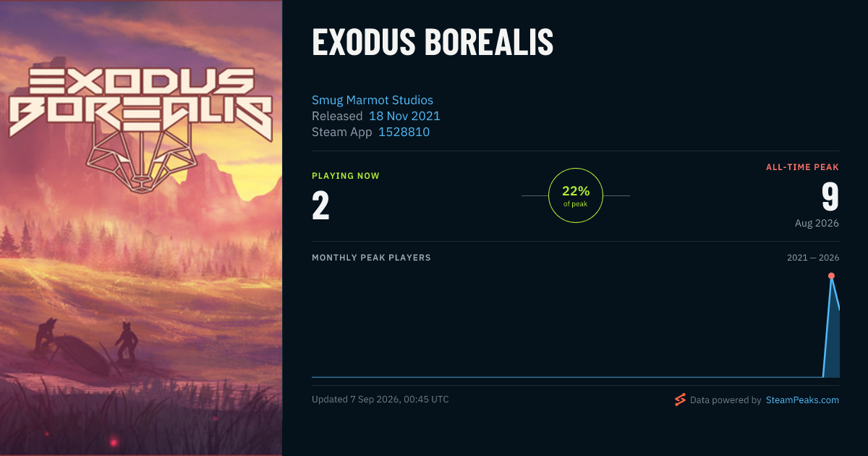
Task: Click the Monthly Peak Players heading
Action: (x=371, y=258)
